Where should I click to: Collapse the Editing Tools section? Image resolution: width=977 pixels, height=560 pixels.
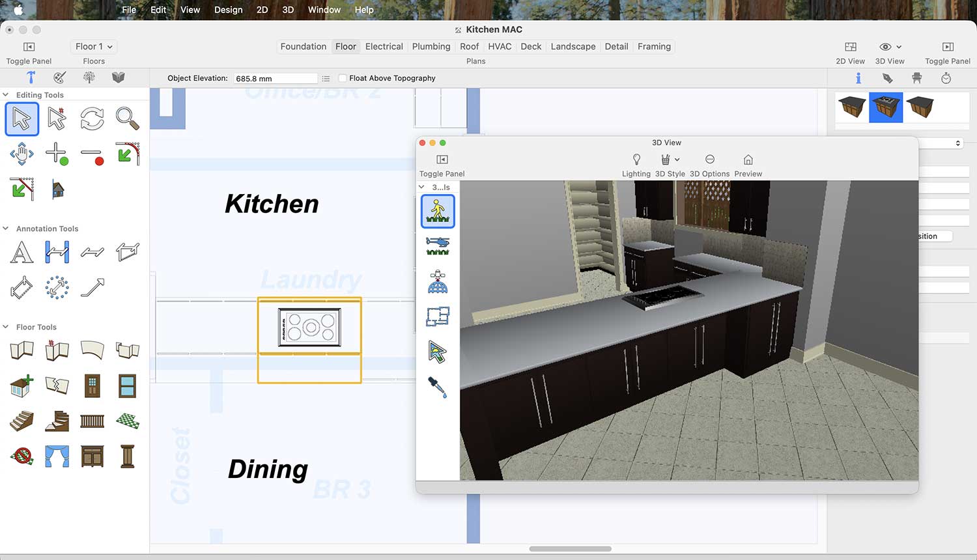6,95
